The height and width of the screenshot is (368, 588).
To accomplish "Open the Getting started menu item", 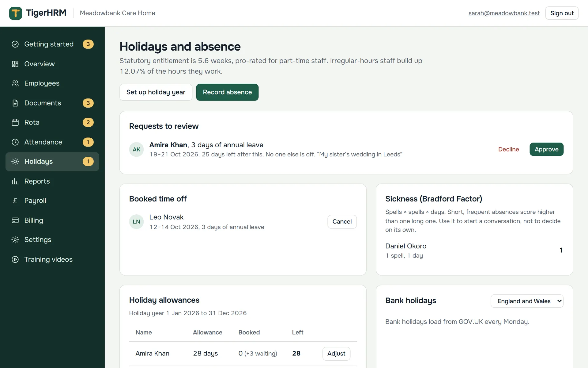I will (52, 44).
